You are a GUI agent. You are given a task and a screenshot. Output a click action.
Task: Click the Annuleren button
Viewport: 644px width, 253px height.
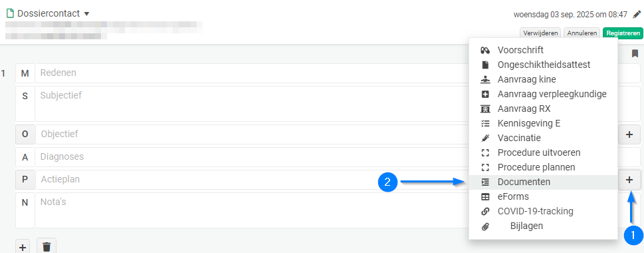(582, 33)
